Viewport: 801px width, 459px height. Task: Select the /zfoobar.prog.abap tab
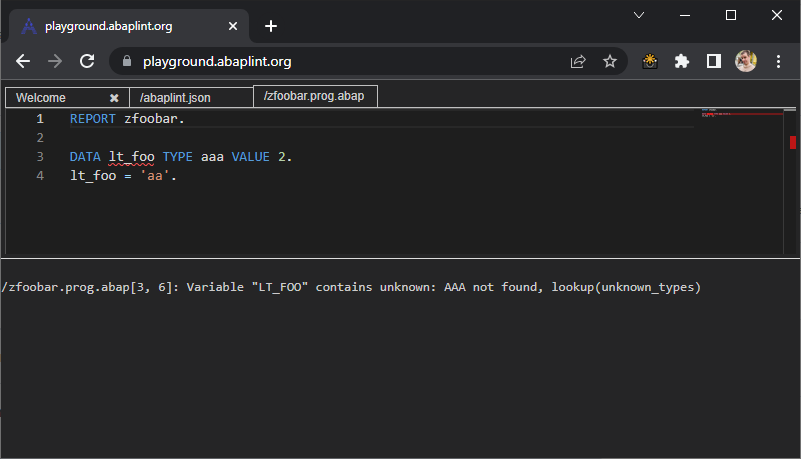pyautogui.click(x=314, y=96)
